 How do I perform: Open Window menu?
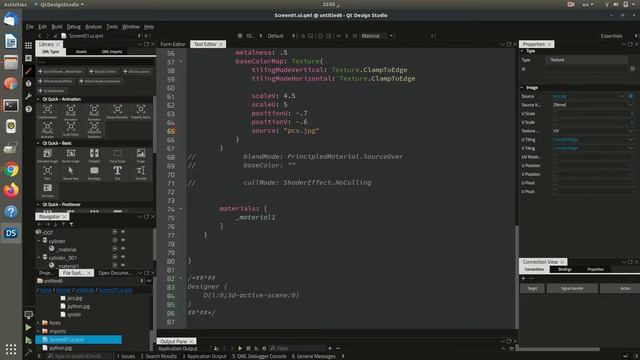click(x=131, y=27)
